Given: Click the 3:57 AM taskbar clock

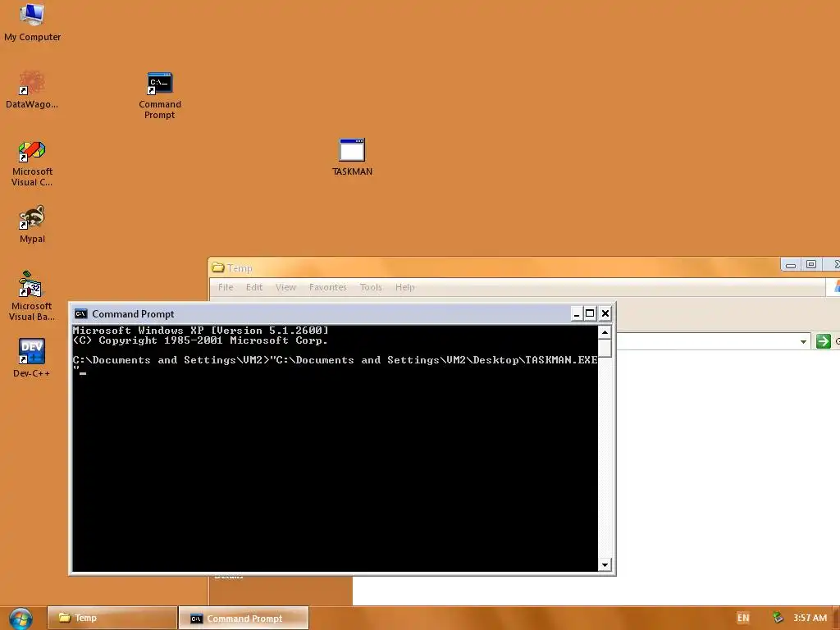Looking at the screenshot, I should point(810,618).
